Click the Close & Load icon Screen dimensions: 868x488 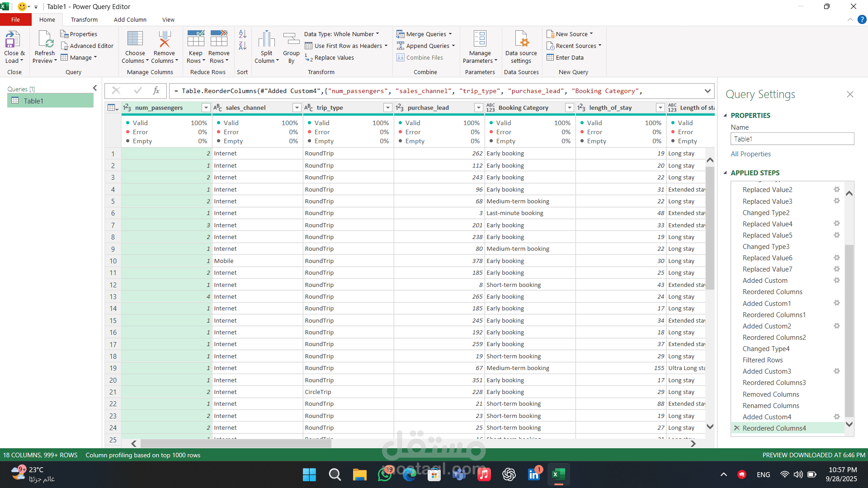click(x=13, y=39)
